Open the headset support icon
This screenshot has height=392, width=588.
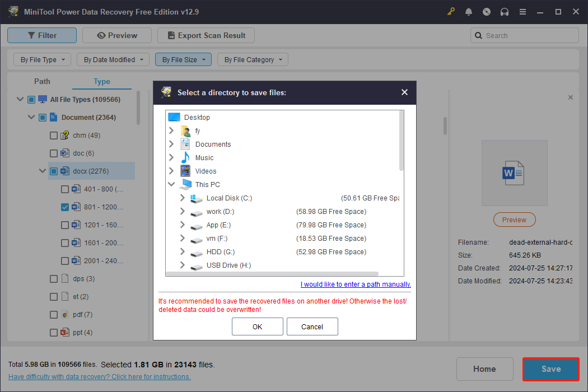[505, 12]
